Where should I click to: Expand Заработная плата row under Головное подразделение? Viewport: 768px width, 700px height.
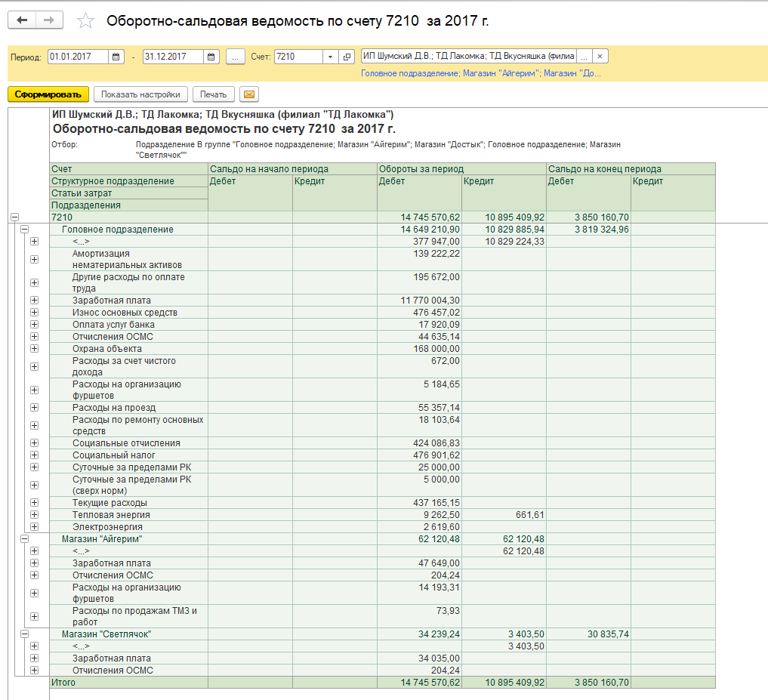click(34, 301)
